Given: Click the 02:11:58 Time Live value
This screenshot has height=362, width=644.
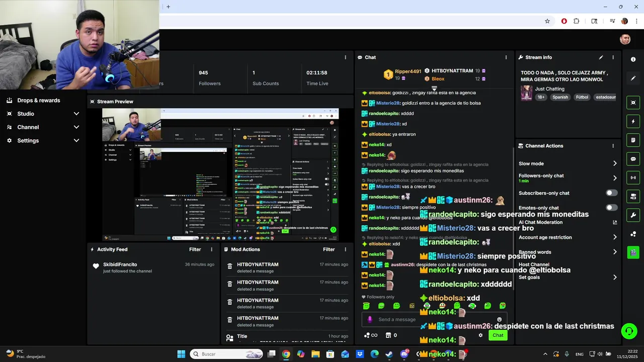Looking at the screenshot, I should 317,72.
